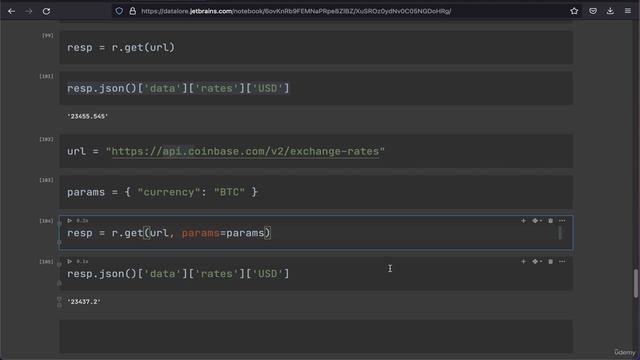Go back with the browser back arrow

pos(11,11)
